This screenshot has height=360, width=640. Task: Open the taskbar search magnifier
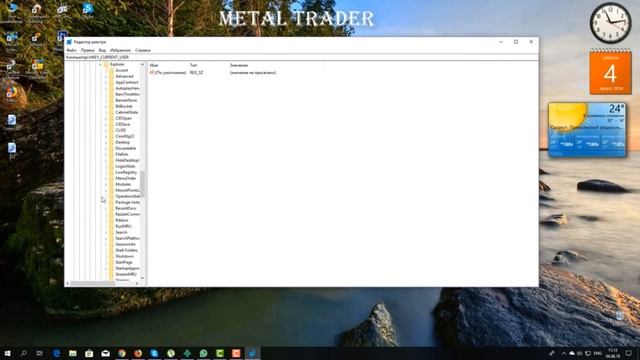pyautogui.click(x=24, y=353)
